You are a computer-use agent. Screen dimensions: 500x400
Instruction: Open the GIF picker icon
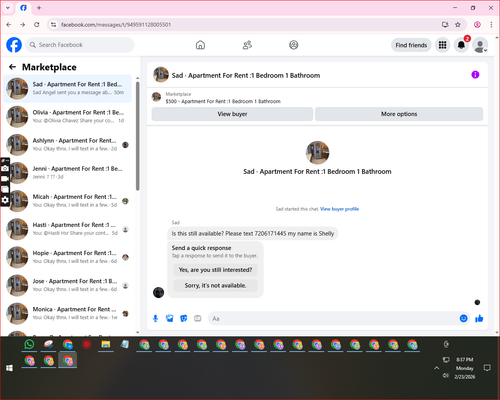click(198, 319)
